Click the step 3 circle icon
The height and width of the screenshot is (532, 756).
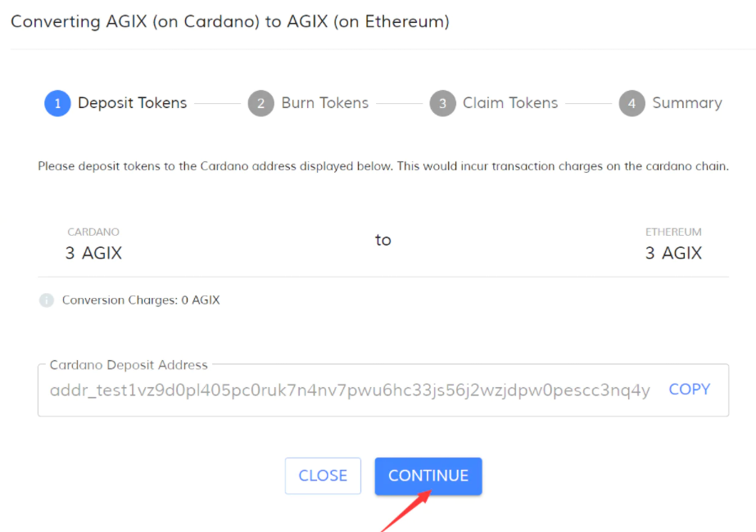click(x=442, y=104)
